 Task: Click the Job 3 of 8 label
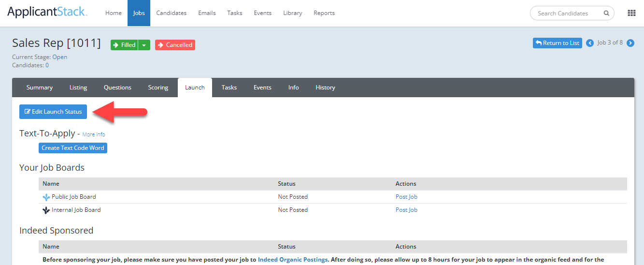pos(610,43)
